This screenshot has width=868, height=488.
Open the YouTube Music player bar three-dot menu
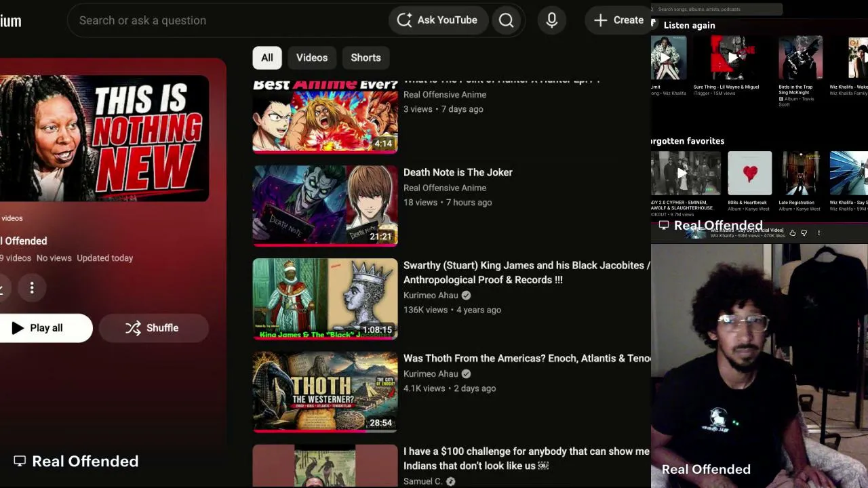coord(818,233)
